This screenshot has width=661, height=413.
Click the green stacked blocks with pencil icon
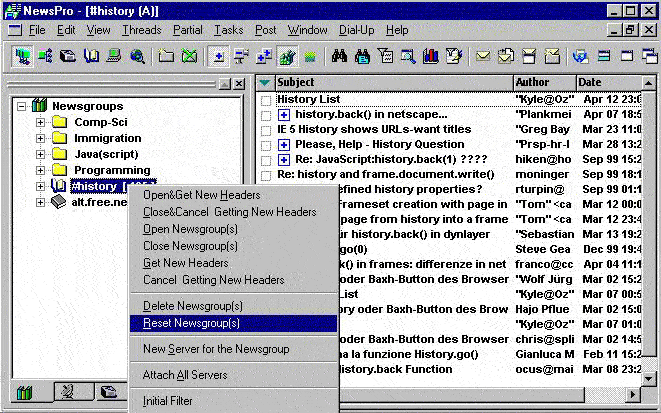287,56
